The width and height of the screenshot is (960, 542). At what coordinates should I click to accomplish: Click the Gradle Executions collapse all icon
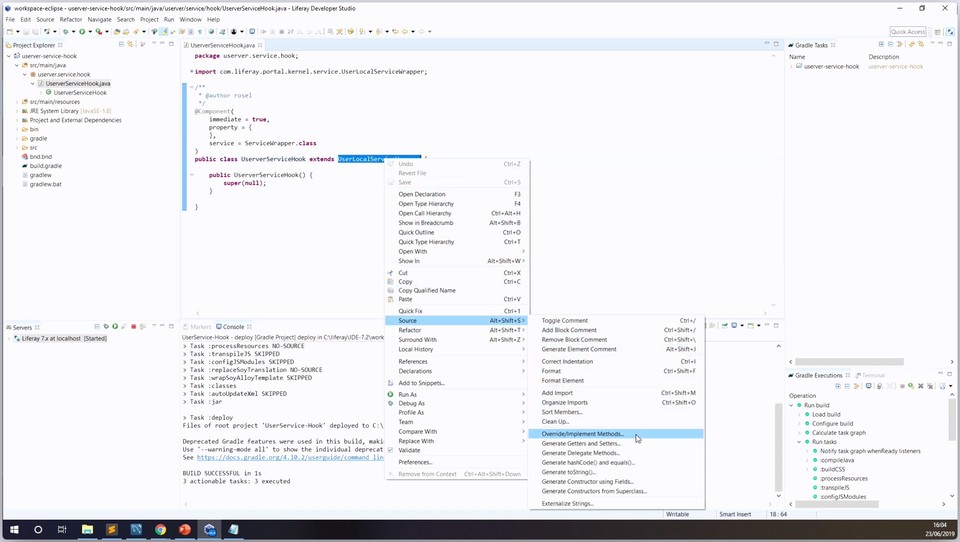click(x=847, y=386)
